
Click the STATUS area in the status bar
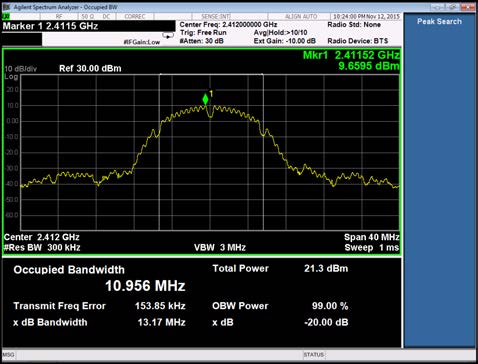point(314,355)
